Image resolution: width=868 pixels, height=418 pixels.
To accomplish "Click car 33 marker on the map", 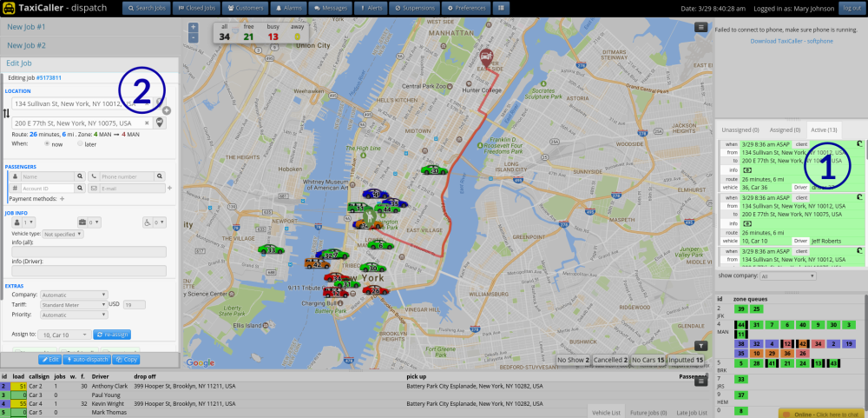I will 271,249.
